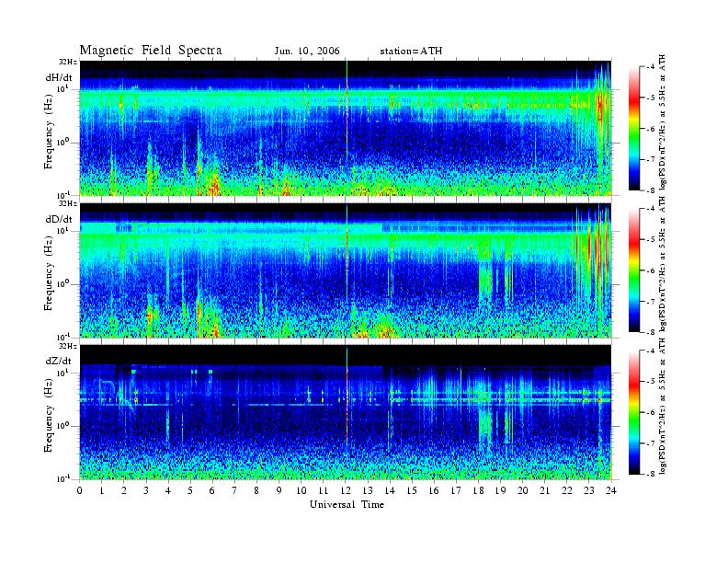
Task: Click the hour "4" tick on time axis
Action: point(168,490)
